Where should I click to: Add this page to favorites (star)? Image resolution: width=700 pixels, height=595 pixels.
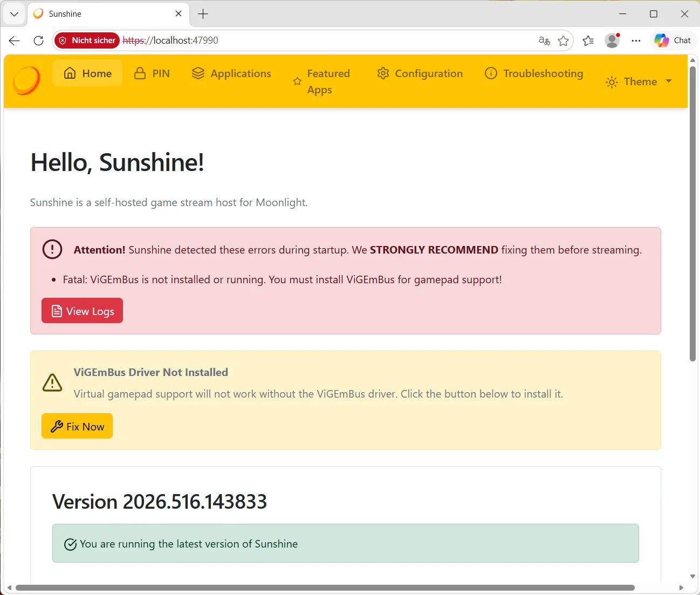point(563,40)
